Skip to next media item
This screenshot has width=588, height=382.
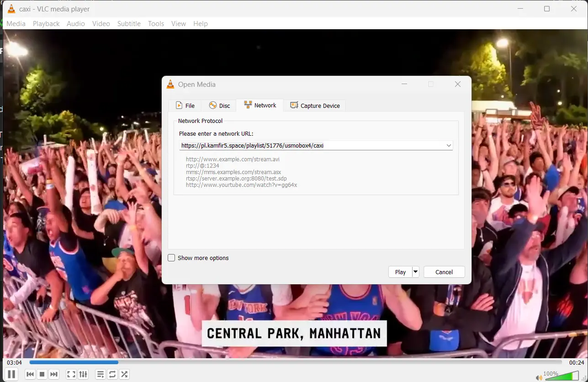[x=54, y=374]
